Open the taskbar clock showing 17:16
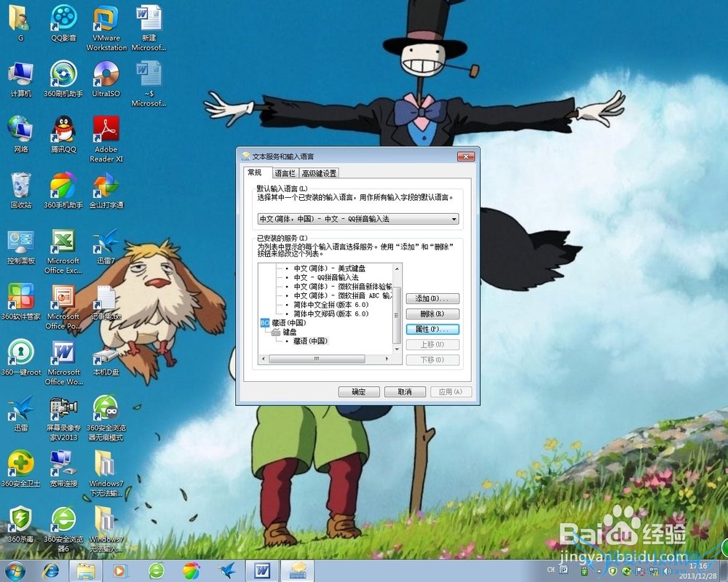Screen dimensions: 728x582 point(698,571)
